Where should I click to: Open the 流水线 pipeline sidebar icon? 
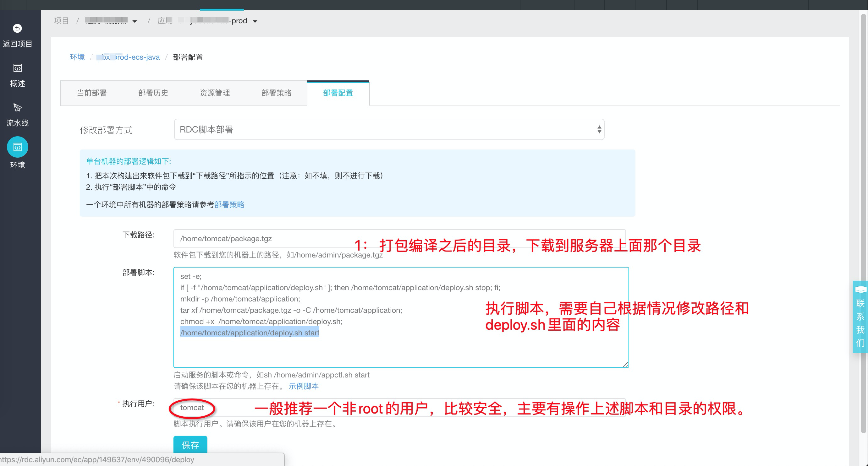17,107
